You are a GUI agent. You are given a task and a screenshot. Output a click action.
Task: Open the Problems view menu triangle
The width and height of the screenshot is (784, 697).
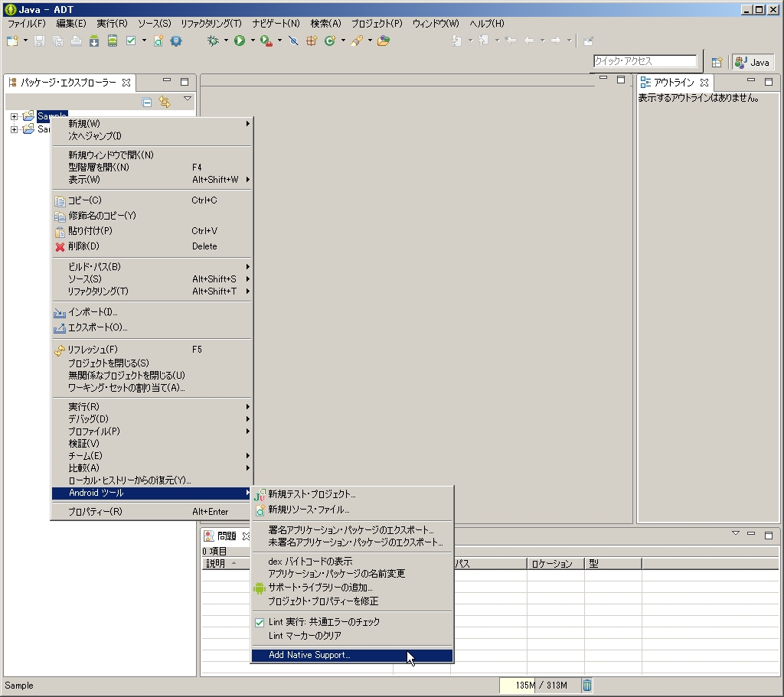pyautogui.click(x=736, y=533)
